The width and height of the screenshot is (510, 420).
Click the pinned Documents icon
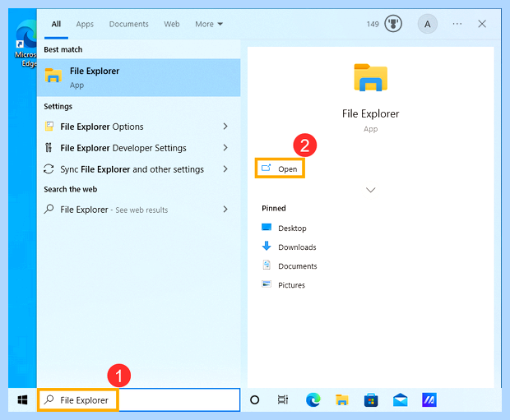pyautogui.click(x=267, y=265)
